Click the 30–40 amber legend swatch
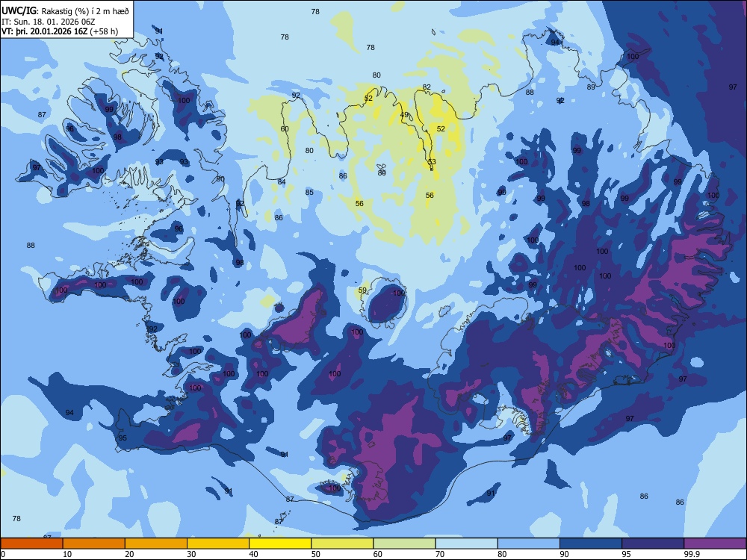 (x=218, y=544)
